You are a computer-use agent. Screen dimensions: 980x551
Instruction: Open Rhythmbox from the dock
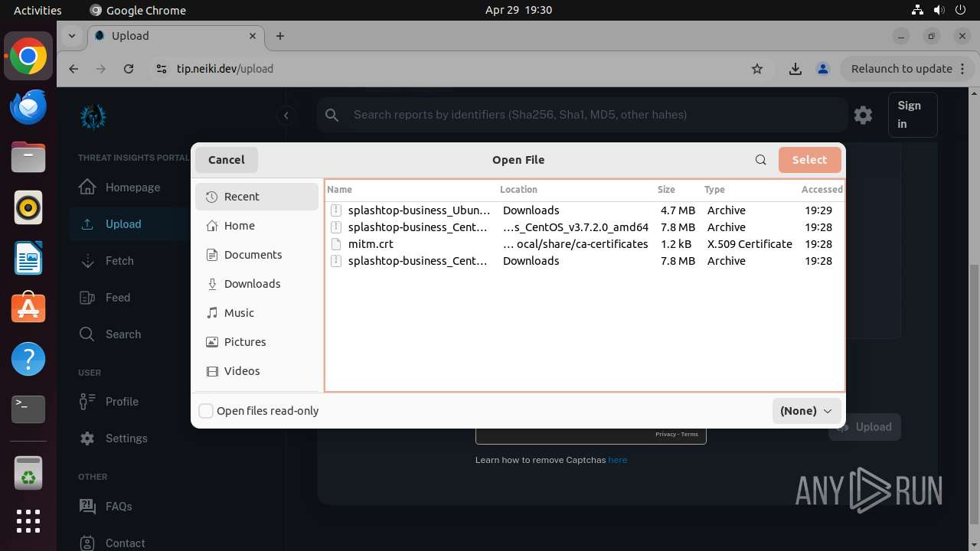click(x=28, y=207)
